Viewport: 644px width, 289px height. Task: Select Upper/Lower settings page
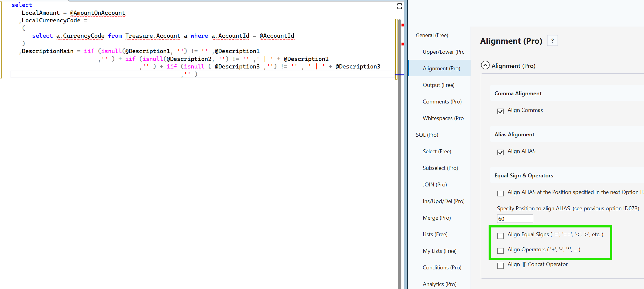[x=443, y=52]
